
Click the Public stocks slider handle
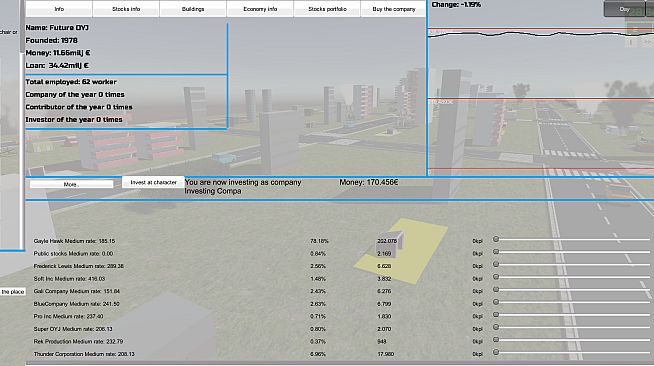pos(496,252)
